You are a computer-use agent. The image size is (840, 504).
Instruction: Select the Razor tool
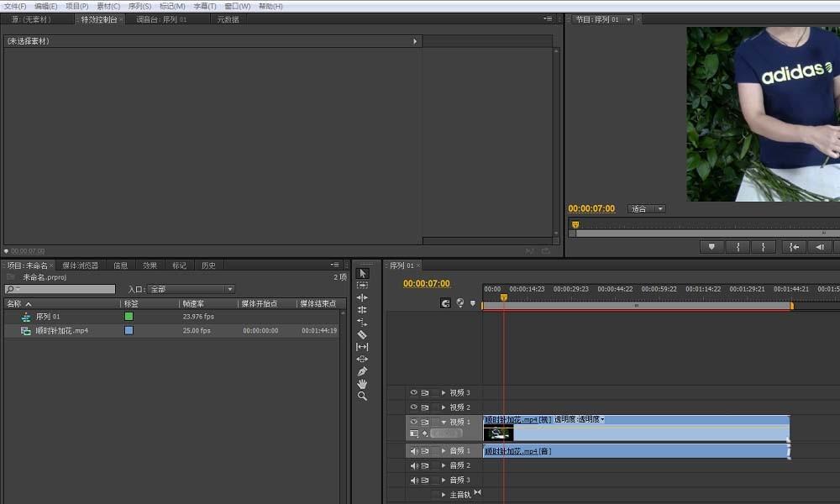point(362,334)
